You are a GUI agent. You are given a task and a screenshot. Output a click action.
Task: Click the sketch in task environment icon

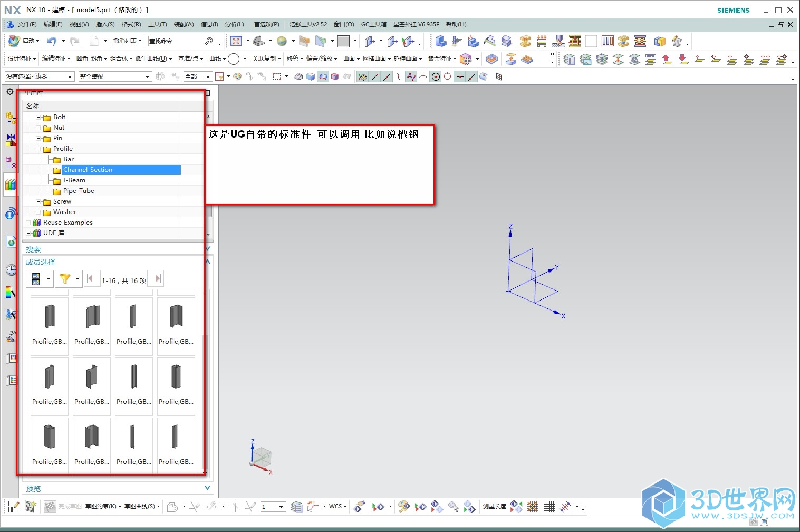[14, 507]
